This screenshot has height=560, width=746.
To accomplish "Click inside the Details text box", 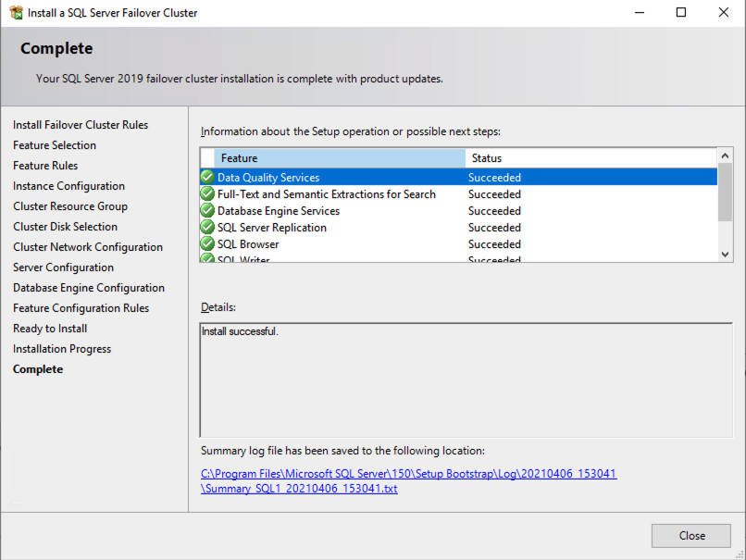I will click(x=466, y=380).
